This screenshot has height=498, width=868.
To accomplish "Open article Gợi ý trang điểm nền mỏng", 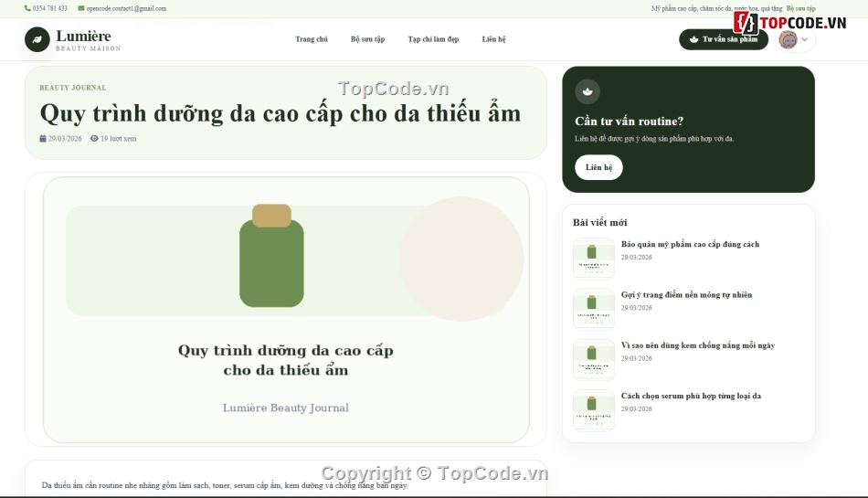I will tap(686, 295).
